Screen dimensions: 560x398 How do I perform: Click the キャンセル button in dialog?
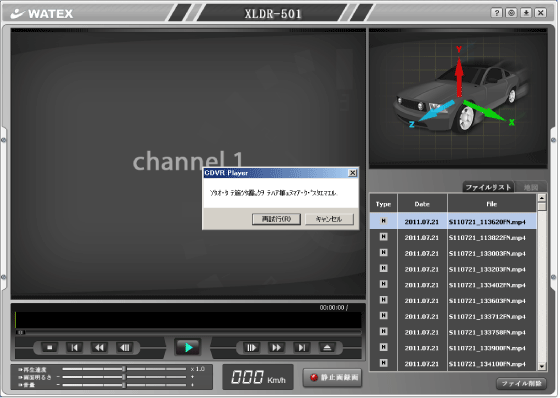[329, 219]
